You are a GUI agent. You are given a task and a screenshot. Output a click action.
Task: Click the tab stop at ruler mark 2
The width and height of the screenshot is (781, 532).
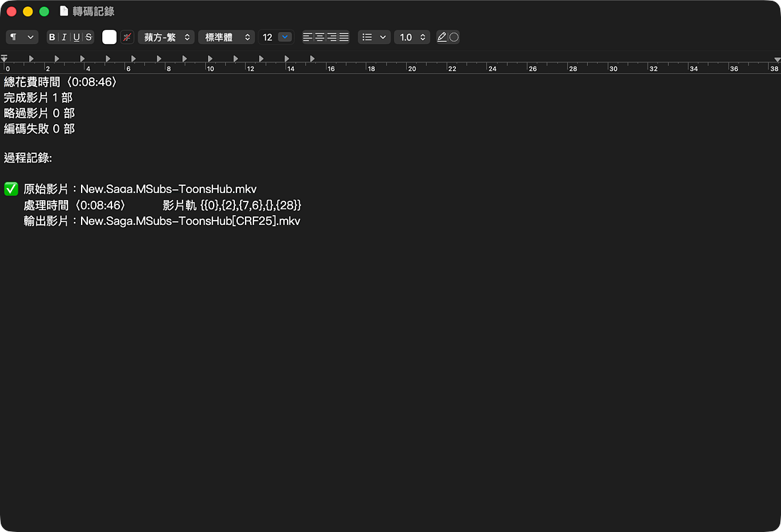pyautogui.click(x=57, y=58)
